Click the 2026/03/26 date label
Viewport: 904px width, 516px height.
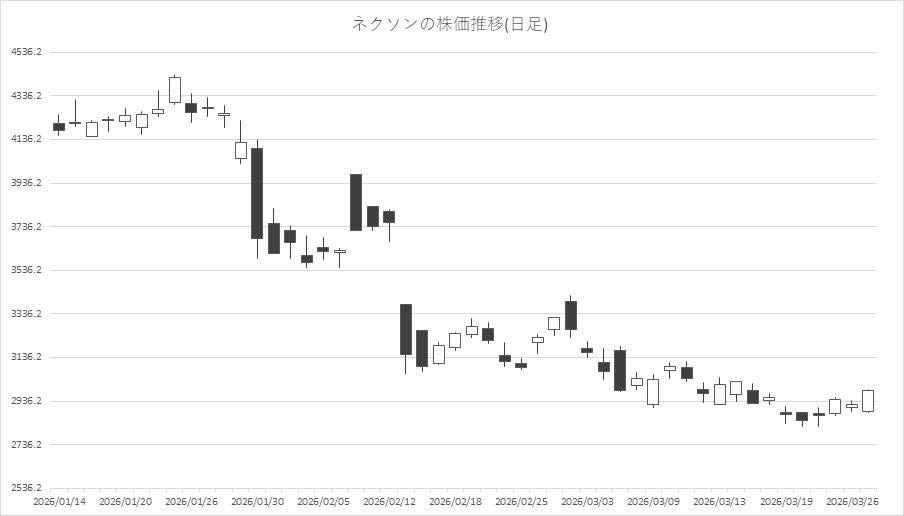click(x=853, y=501)
